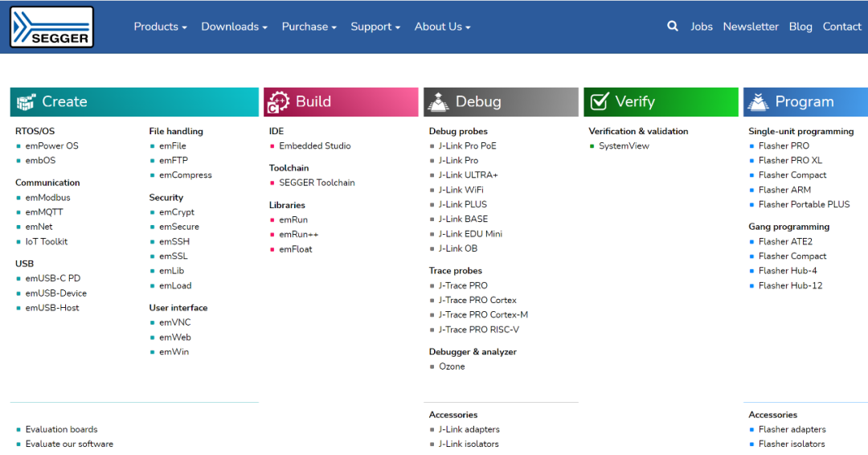Open Evaluation boards link
The height and width of the screenshot is (455, 868).
click(x=61, y=429)
